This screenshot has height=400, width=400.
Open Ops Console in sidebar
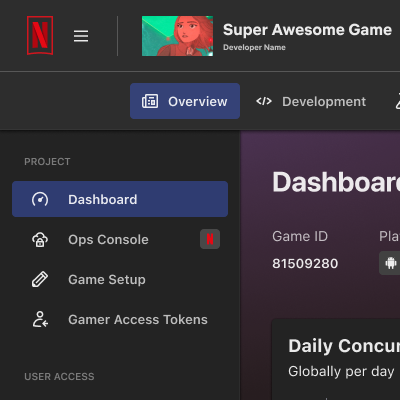pos(120,239)
